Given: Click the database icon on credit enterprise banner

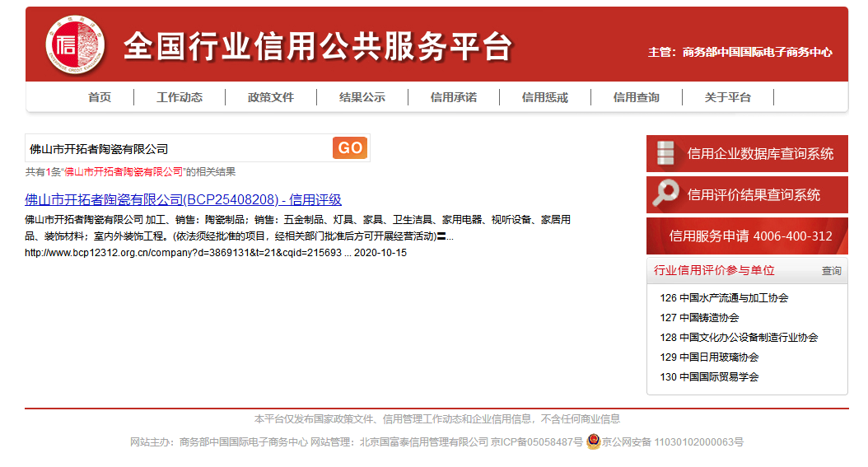Looking at the screenshot, I should coord(665,153).
